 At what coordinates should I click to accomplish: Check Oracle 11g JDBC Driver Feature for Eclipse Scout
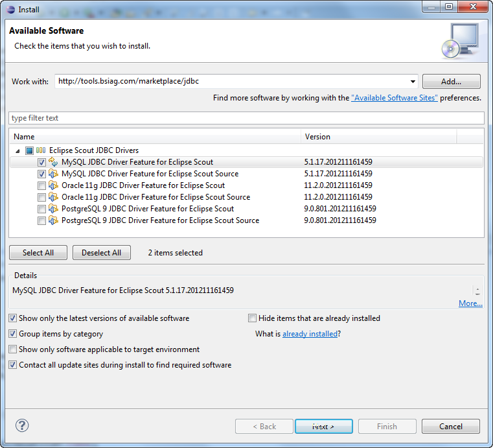pos(41,185)
